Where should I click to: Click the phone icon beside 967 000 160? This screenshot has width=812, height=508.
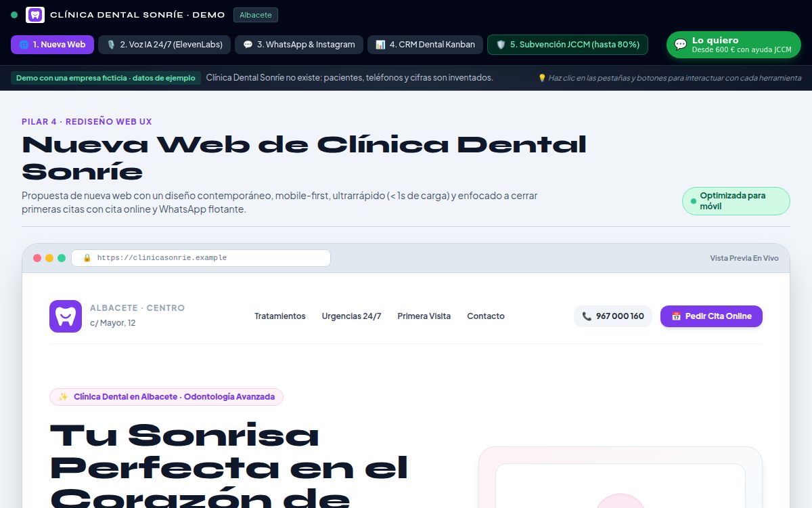point(587,316)
